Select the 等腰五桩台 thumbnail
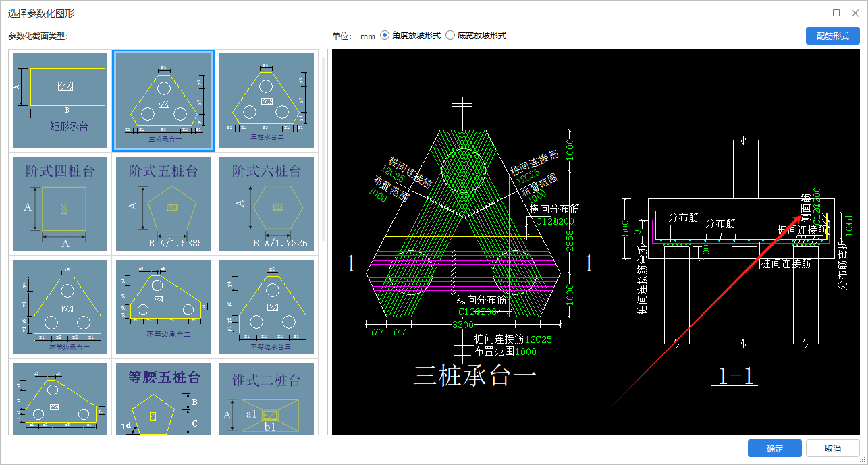The image size is (868, 465). point(163,399)
